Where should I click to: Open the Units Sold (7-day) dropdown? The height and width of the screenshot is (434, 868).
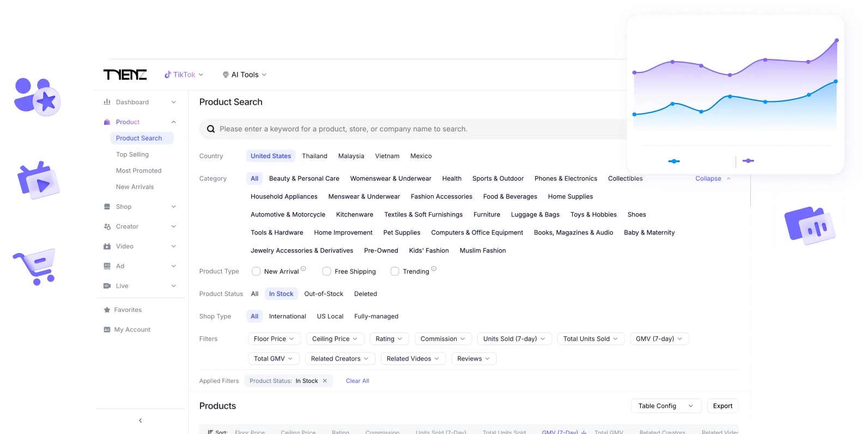pos(514,339)
